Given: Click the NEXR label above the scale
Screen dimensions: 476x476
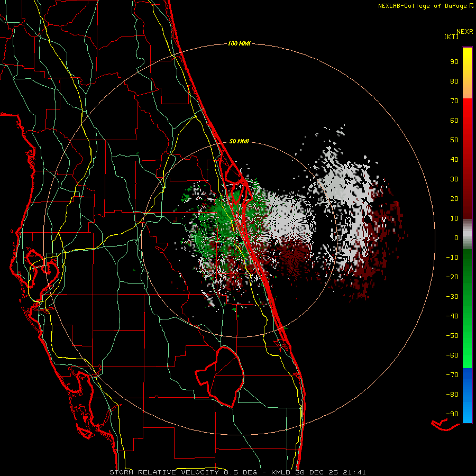Looking at the screenshot, I should pyautogui.click(x=465, y=31).
